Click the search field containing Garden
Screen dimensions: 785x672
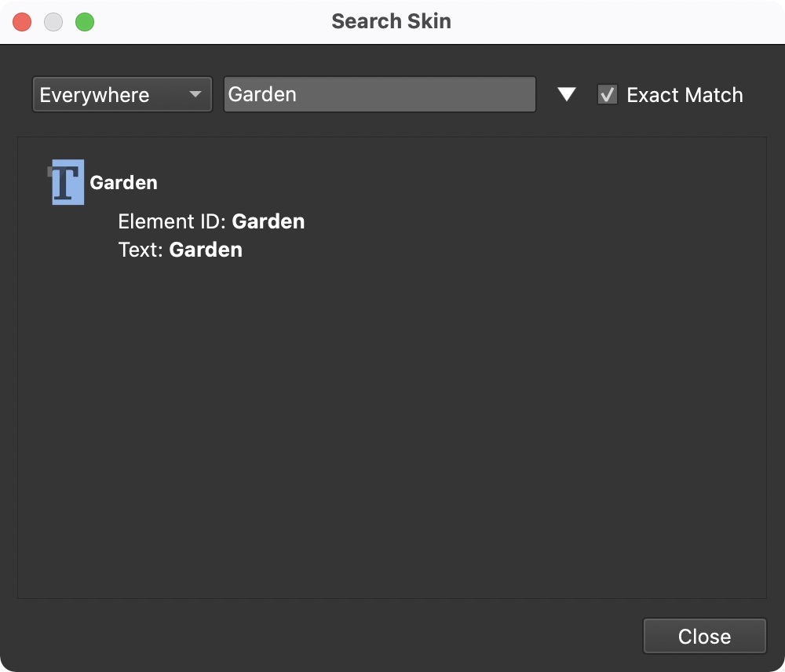[379, 95]
